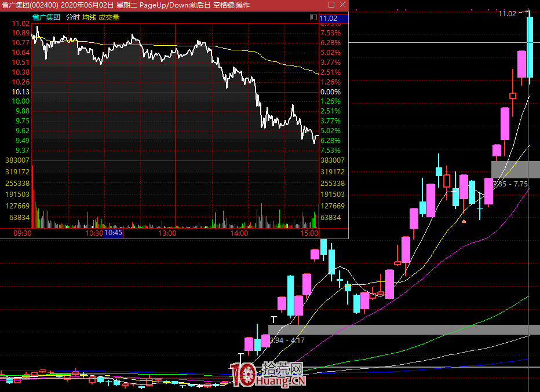Image resolution: width=540 pixels, height=392 pixels.
Task: Click the gray gap zone labeled 4.17
Action: 404,329
